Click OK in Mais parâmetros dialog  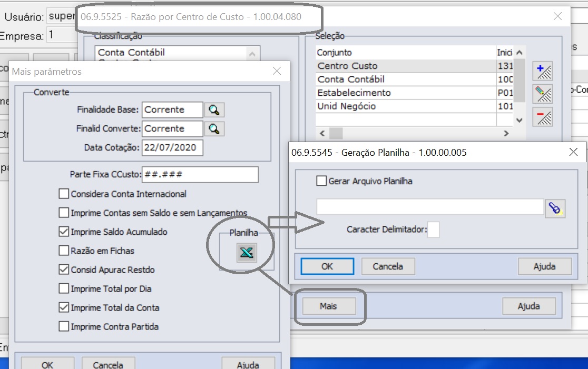47,364
